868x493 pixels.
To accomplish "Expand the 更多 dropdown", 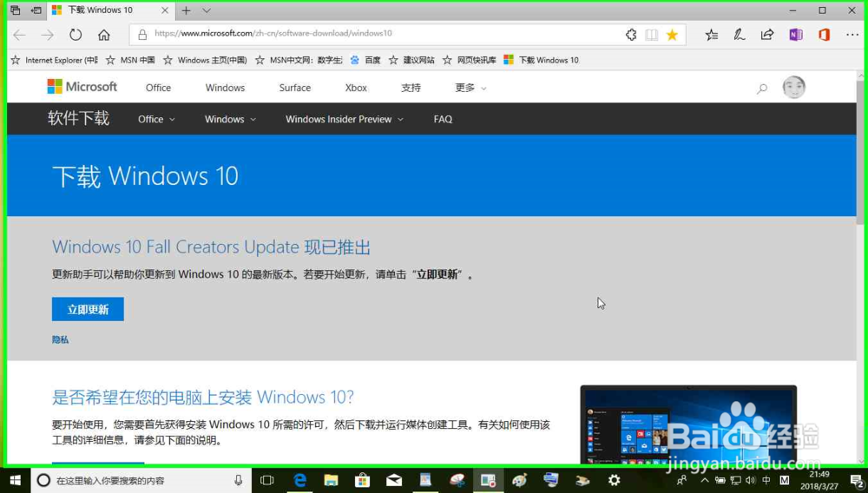I will [x=470, y=88].
